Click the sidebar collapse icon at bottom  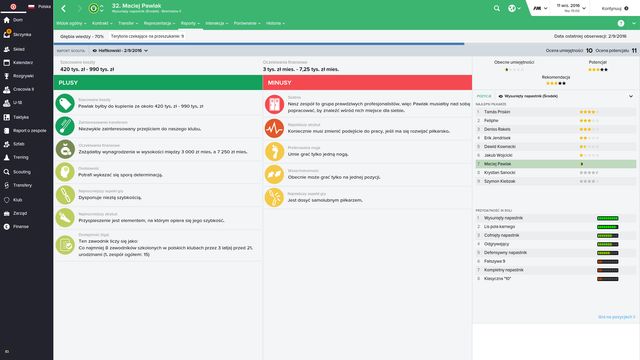7,351
